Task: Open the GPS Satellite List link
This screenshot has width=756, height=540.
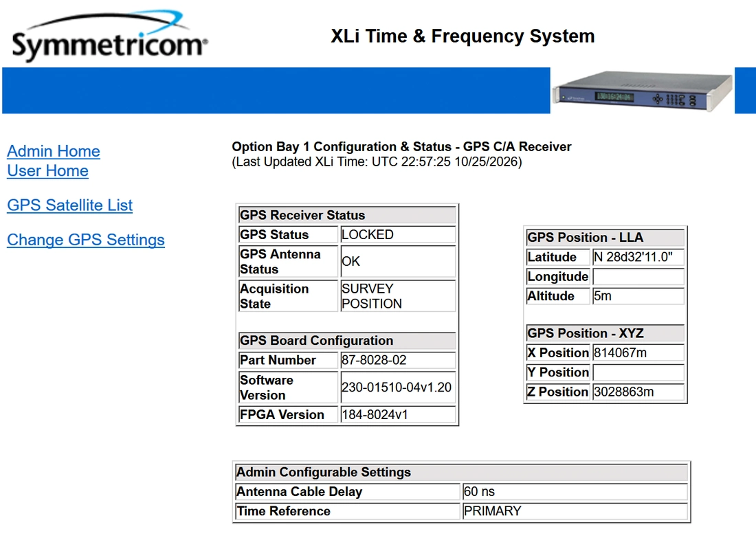Action: (70, 205)
